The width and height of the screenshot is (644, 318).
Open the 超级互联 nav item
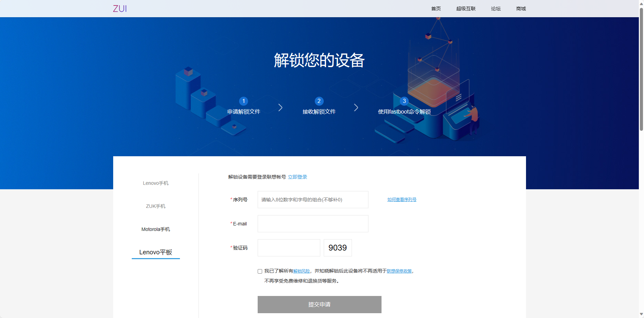click(466, 9)
